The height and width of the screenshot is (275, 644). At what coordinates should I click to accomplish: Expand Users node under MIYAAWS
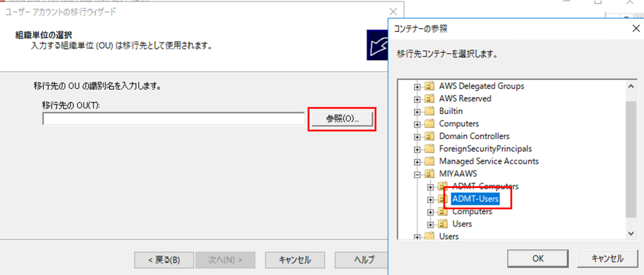430,224
